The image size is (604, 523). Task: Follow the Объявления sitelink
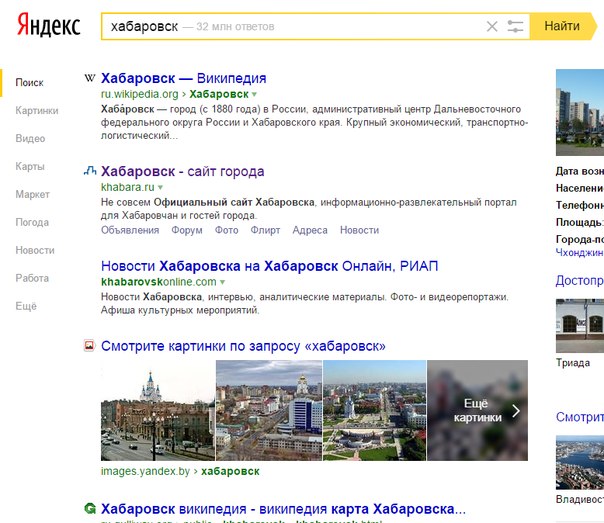pyautogui.click(x=130, y=230)
